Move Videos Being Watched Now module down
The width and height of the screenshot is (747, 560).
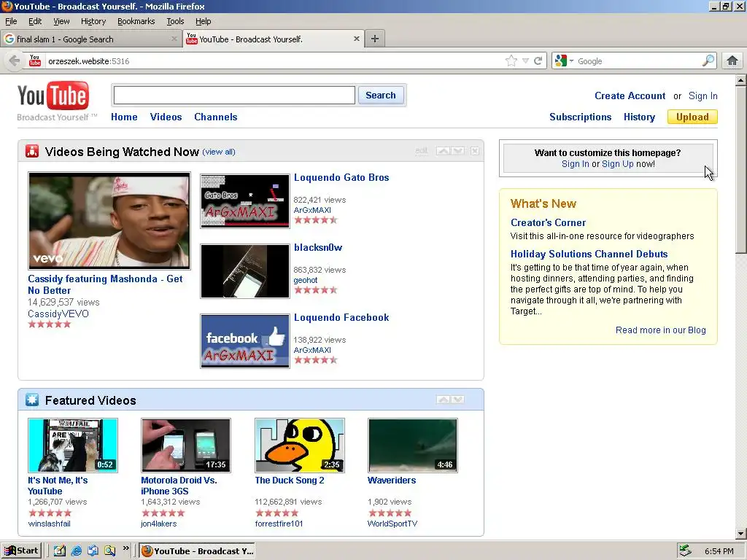pos(458,151)
